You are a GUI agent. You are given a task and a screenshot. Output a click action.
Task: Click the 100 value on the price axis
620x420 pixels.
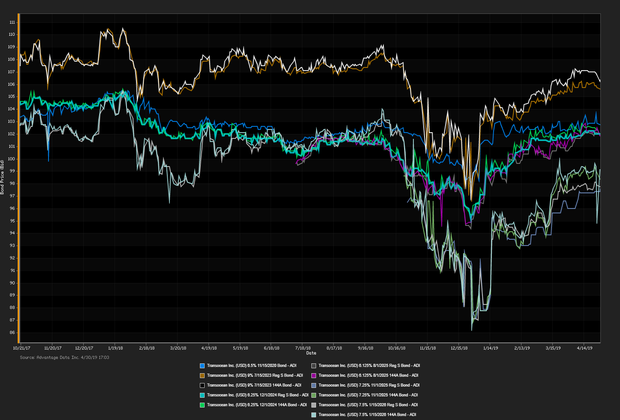pyautogui.click(x=12, y=159)
